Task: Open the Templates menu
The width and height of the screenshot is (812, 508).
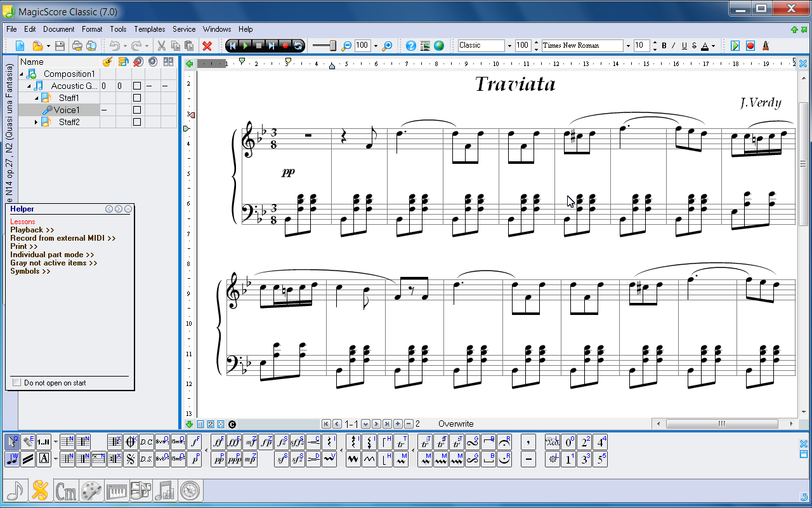Action: 150,29
